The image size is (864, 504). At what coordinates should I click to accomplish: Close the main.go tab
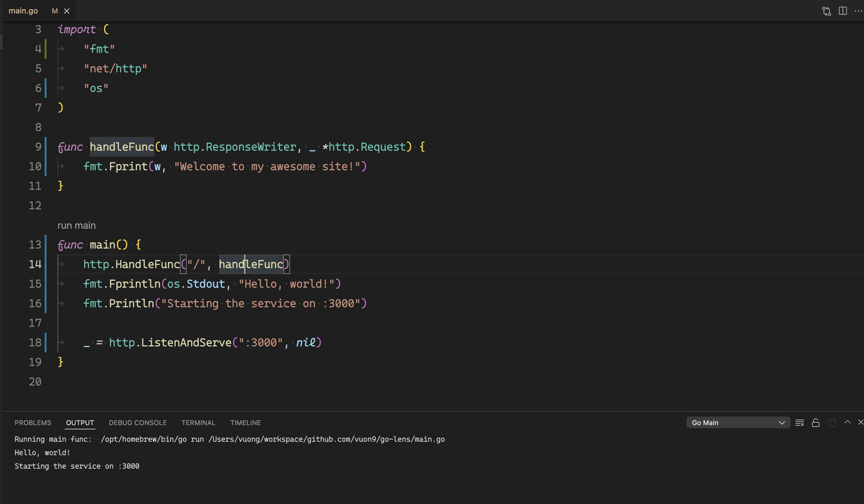[x=67, y=11]
